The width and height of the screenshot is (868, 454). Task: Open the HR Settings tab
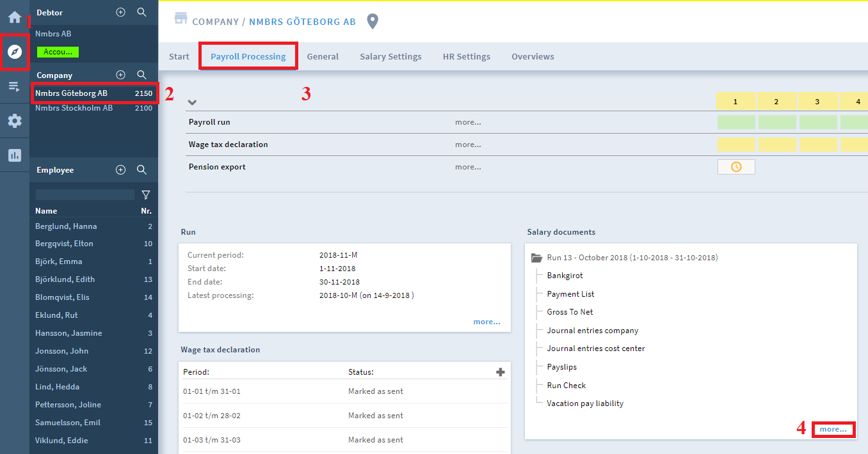(x=467, y=56)
